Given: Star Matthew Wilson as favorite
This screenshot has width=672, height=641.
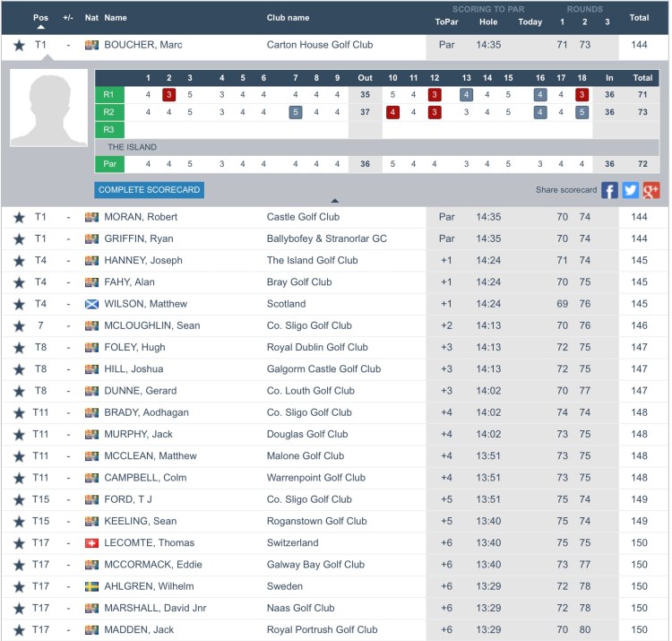Looking at the screenshot, I should pyautogui.click(x=19, y=304).
